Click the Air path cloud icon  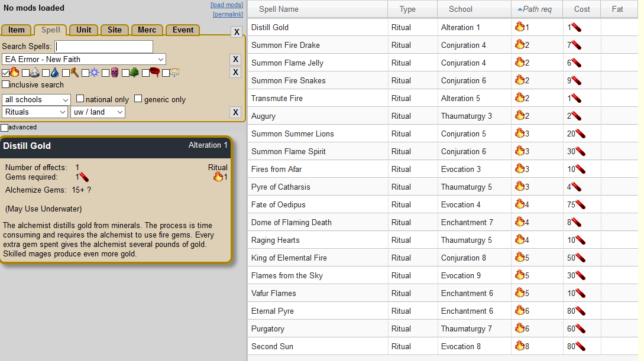tap(35, 73)
